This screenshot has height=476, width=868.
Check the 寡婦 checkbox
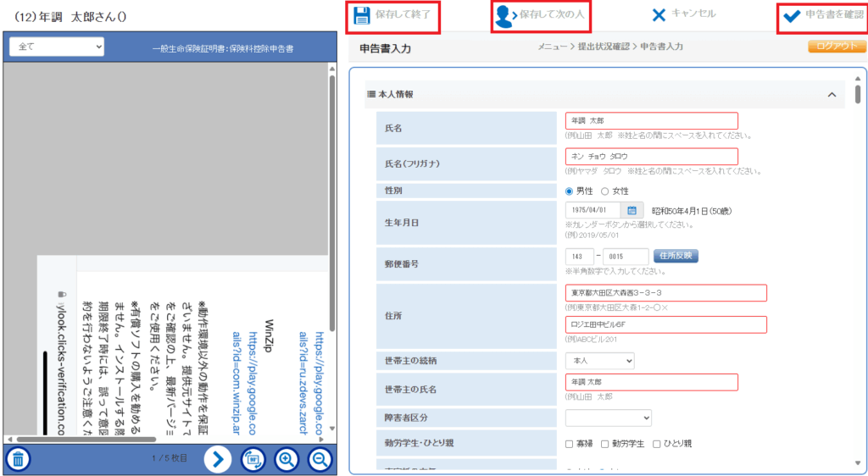point(570,443)
